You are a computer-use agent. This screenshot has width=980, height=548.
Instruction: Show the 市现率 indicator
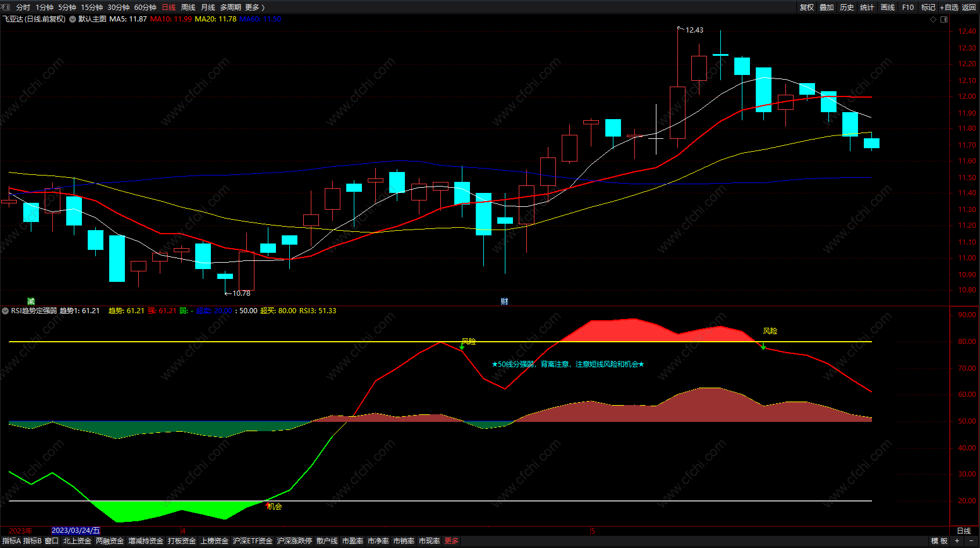(x=429, y=541)
